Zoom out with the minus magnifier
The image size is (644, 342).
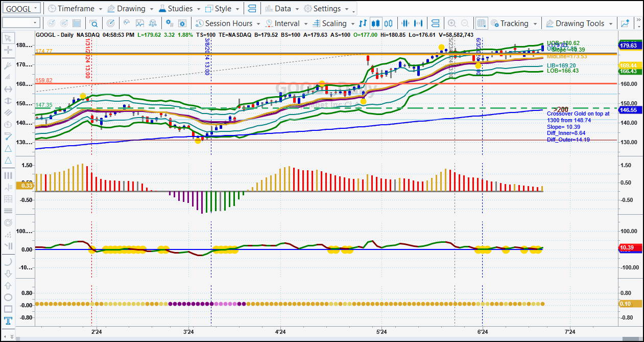click(x=465, y=23)
